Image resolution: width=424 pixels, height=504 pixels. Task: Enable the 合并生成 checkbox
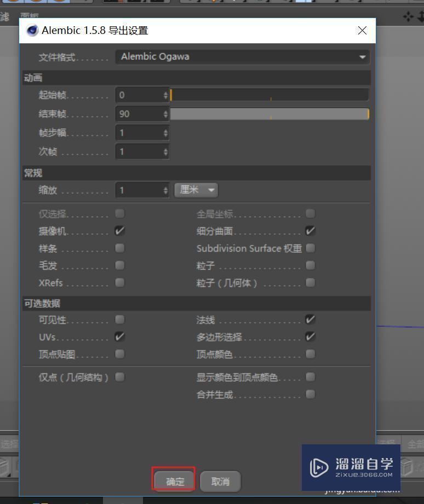click(311, 394)
